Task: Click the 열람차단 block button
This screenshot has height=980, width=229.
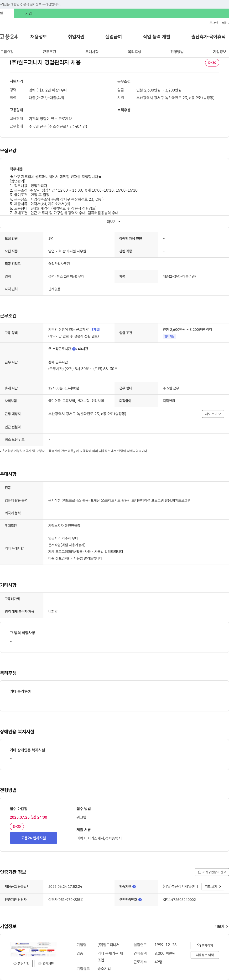Action: [46, 964]
